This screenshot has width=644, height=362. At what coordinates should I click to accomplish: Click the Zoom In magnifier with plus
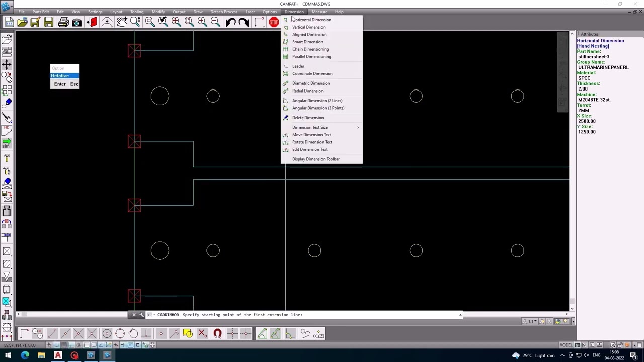tap(202, 22)
